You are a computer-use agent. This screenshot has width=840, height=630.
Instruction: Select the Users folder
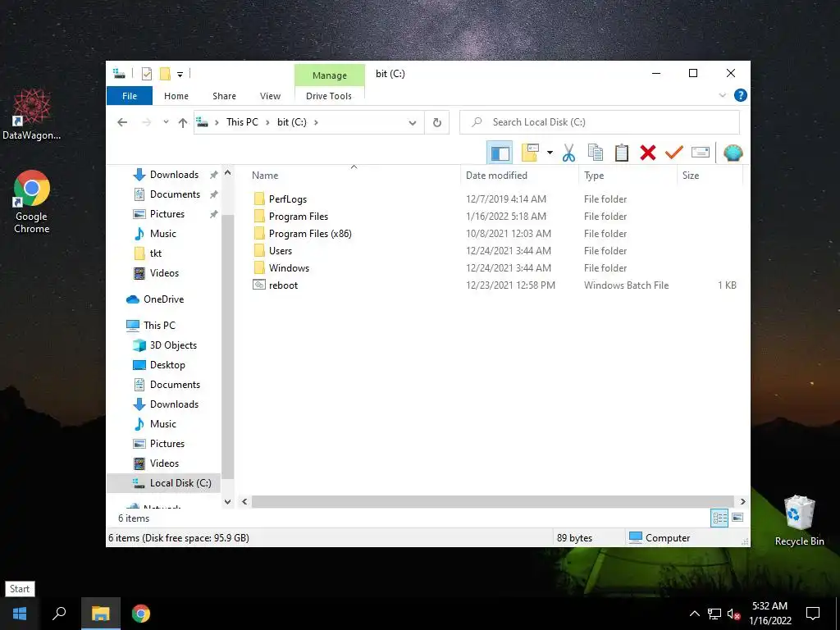click(x=281, y=251)
